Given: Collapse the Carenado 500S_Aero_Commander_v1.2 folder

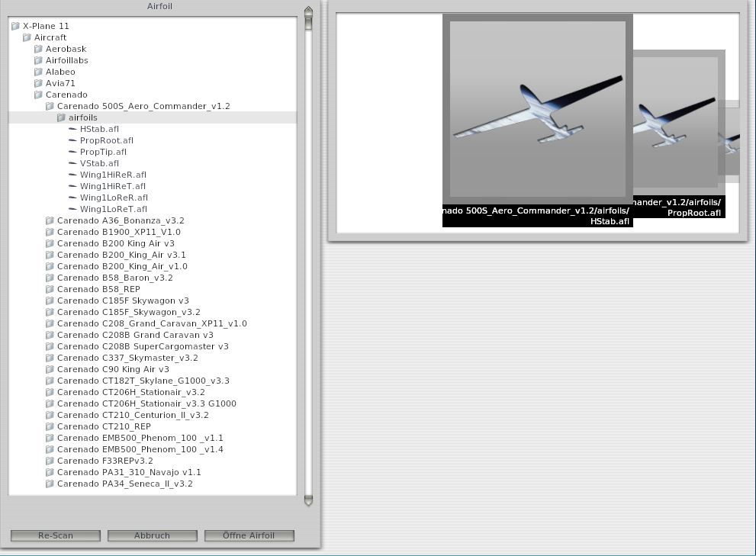Looking at the screenshot, I should 50,106.
